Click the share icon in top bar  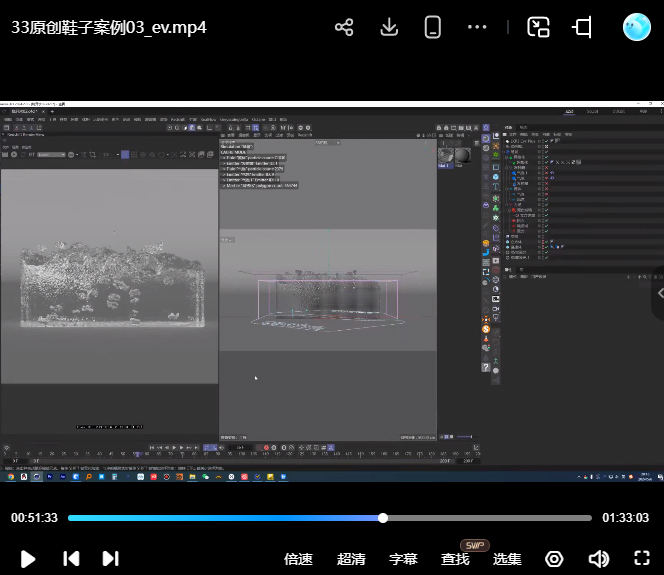[344, 27]
